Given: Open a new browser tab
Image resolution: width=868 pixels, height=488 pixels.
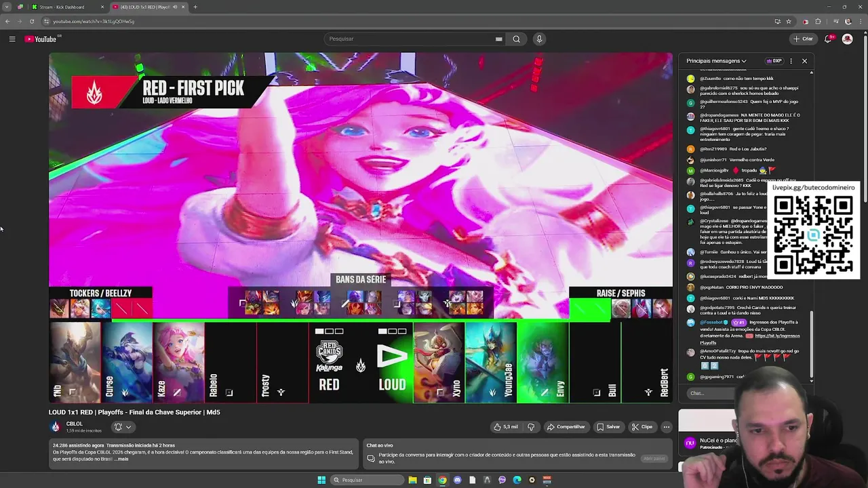Looking at the screenshot, I should pyautogui.click(x=195, y=7).
